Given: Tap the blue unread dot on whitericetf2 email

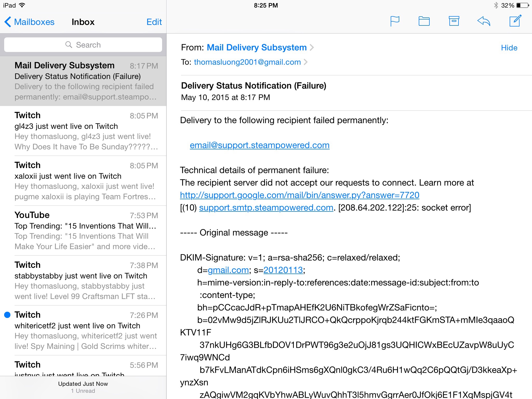Looking at the screenshot, I should coord(7,315).
